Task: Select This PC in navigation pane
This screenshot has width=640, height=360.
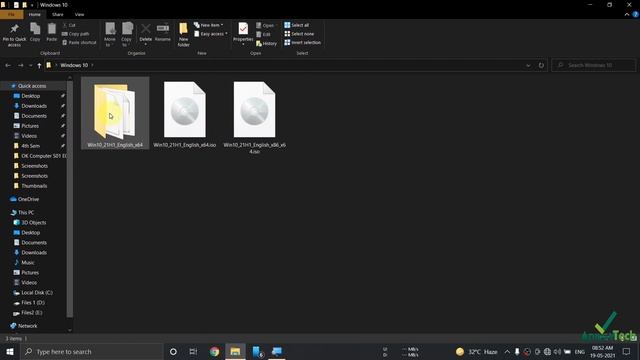Action: 26,213
